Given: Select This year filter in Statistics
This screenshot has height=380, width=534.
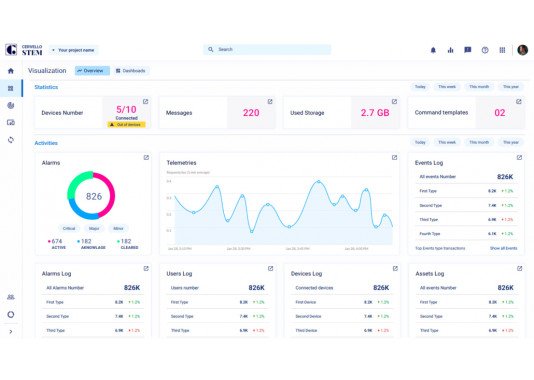Looking at the screenshot, I should 511,86.
